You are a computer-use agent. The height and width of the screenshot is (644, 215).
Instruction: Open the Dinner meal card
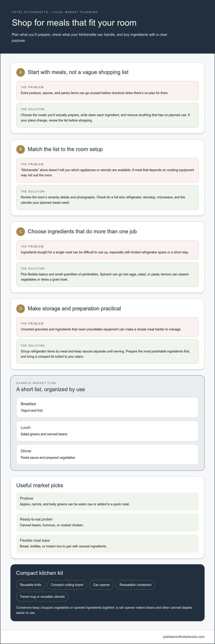coord(107,454)
